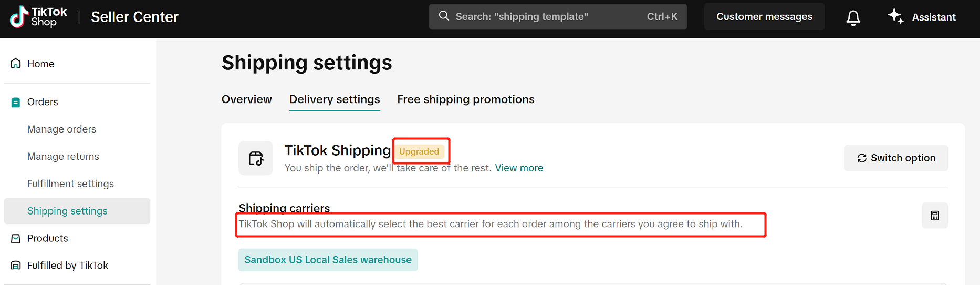Click the Orders clipboard icon

pyautogui.click(x=16, y=102)
